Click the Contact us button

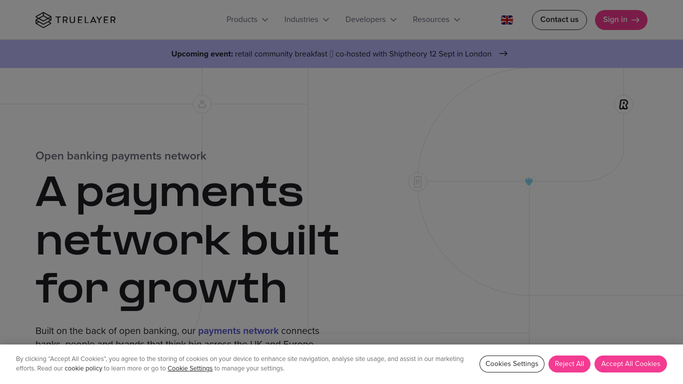(x=559, y=20)
